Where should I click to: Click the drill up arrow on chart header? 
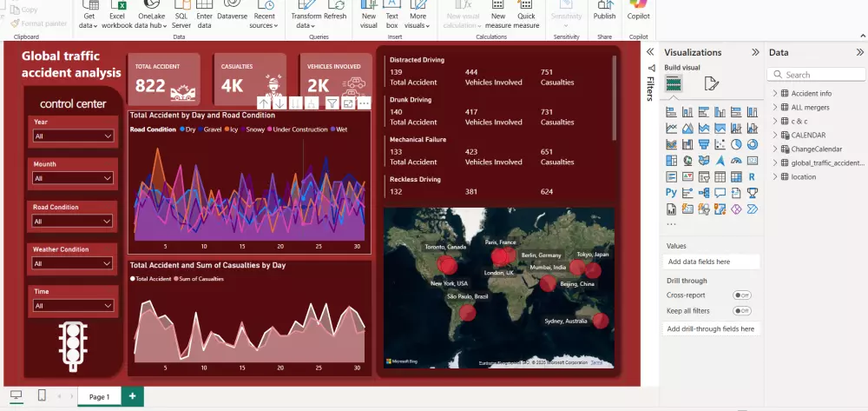click(x=264, y=103)
